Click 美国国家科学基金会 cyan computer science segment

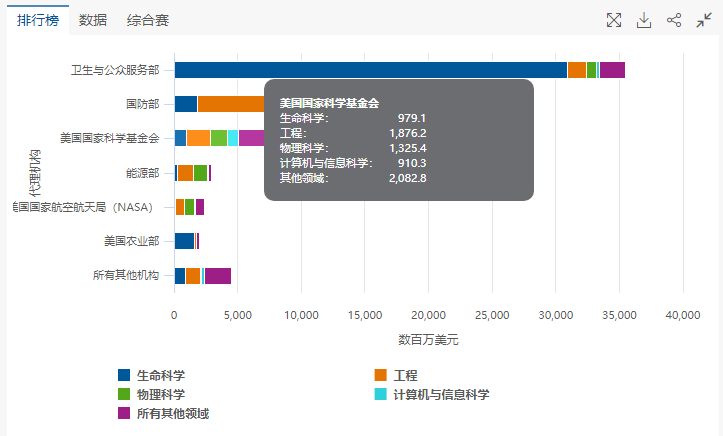tap(233, 138)
